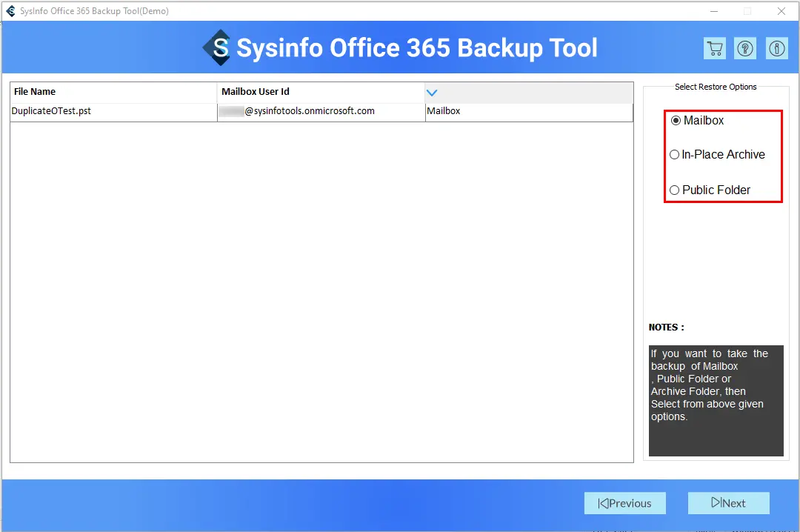Click the Mailbox User Id column header
This screenshot has height=532, width=800.
coord(321,92)
